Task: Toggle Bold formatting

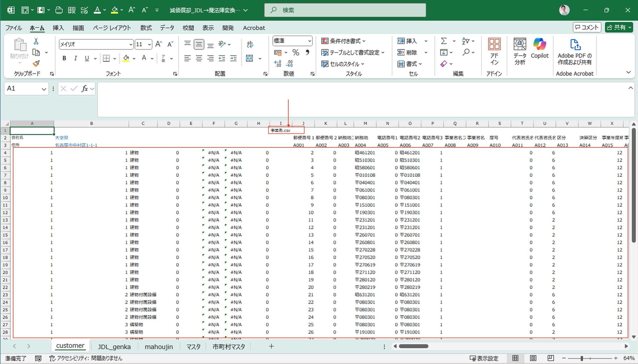Action: [x=64, y=58]
